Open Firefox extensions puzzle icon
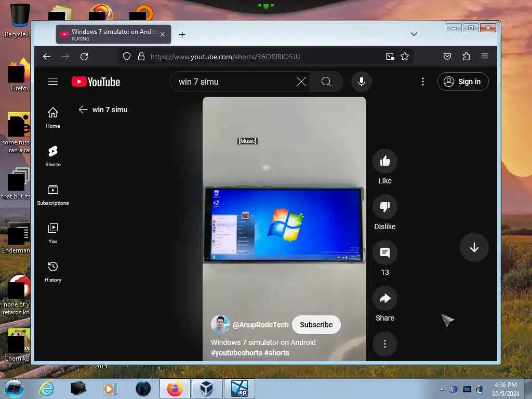The width and height of the screenshot is (532, 399). coord(466,56)
